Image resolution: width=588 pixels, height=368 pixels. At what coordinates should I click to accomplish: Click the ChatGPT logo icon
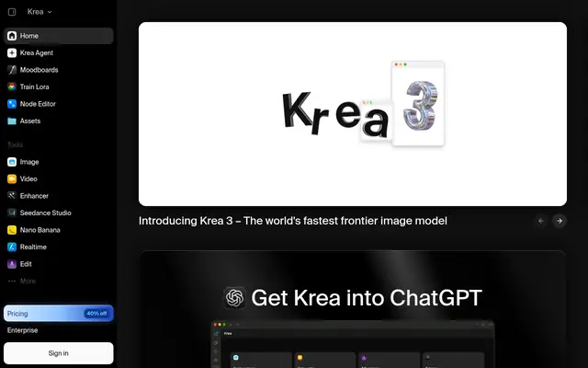pyautogui.click(x=235, y=298)
